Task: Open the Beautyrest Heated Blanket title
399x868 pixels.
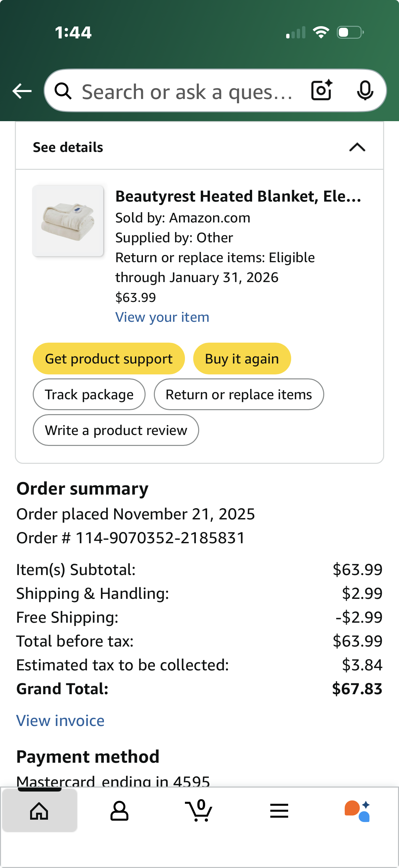Action: (x=239, y=196)
